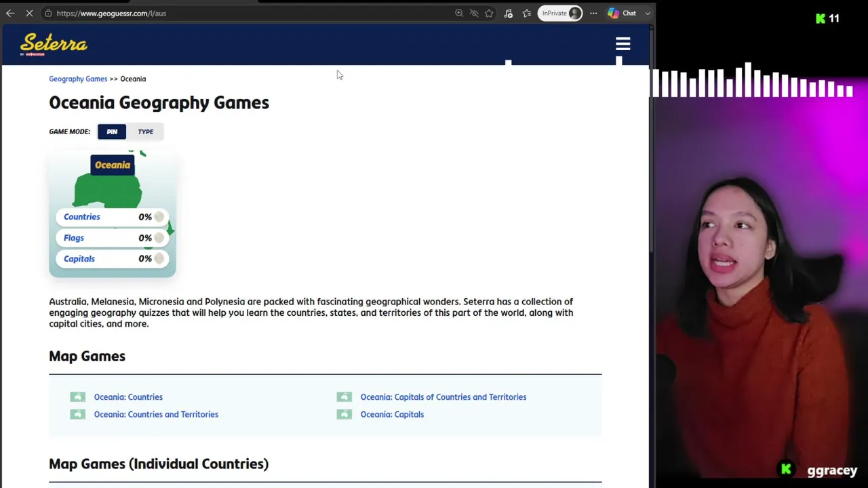The image size is (868, 488).
Task: Click map icon beside Countries and Territories
Action: [x=77, y=414]
